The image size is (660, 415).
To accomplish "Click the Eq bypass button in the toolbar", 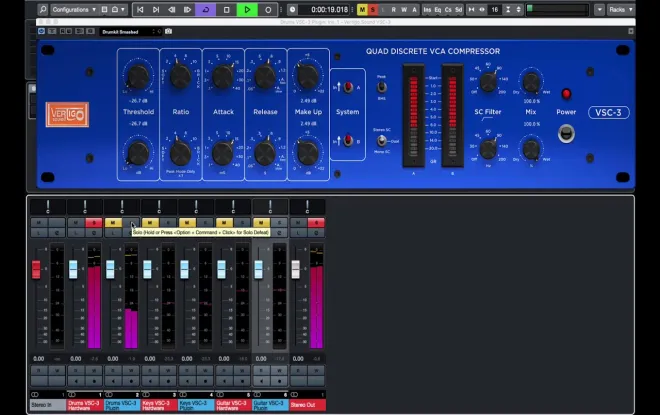I will pos(438,9).
